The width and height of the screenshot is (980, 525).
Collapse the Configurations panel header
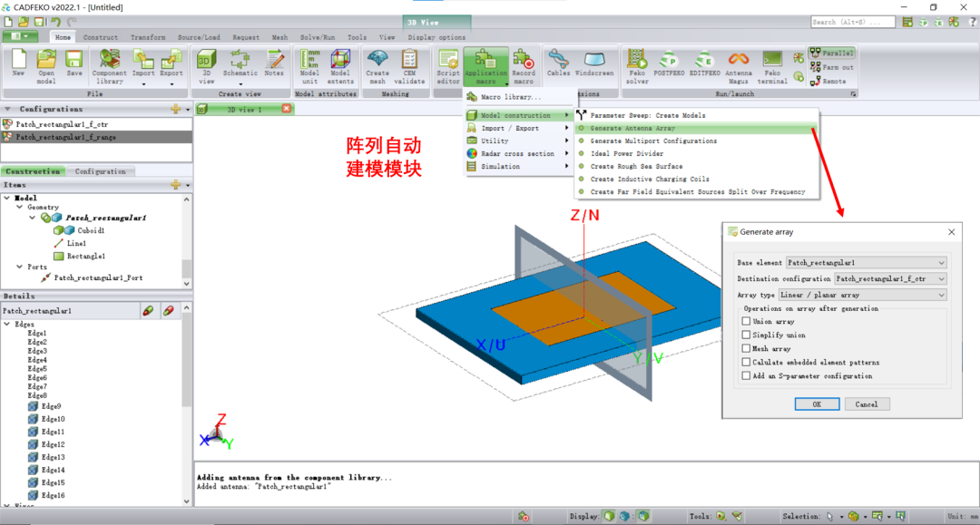coord(7,109)
